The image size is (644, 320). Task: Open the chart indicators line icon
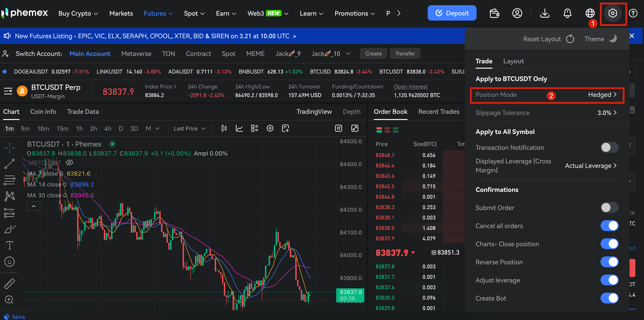coord(239,128)
